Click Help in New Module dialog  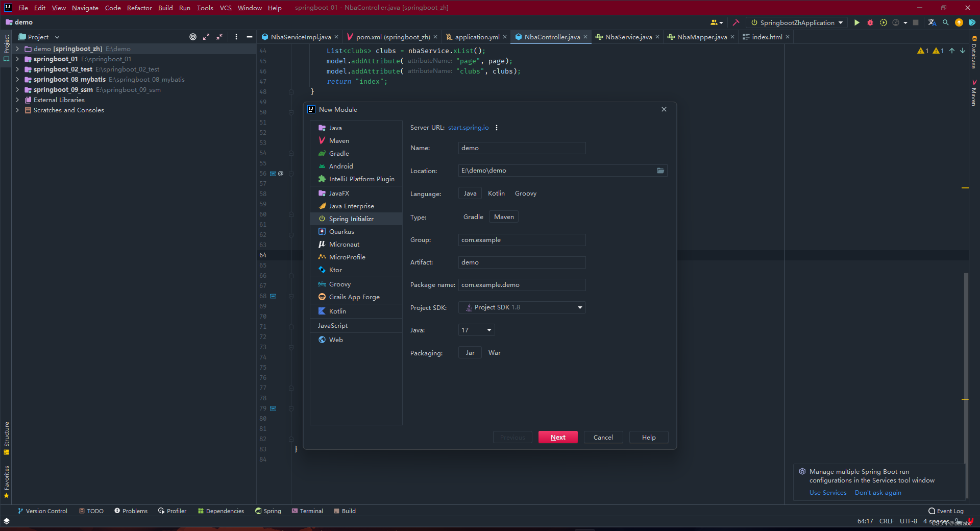649,438
